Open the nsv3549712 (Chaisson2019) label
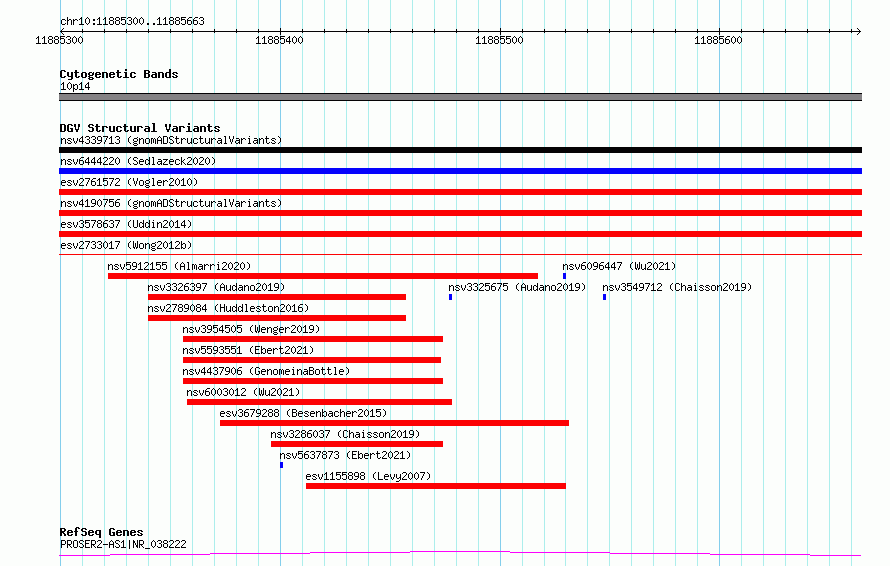 click(677, 287)
